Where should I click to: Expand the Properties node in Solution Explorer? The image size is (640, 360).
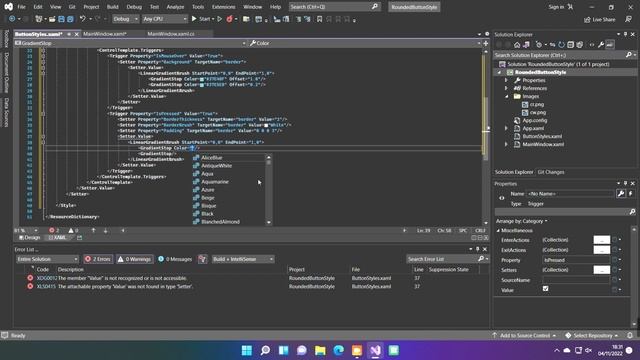pyautogui.click(x=506, y=80)
